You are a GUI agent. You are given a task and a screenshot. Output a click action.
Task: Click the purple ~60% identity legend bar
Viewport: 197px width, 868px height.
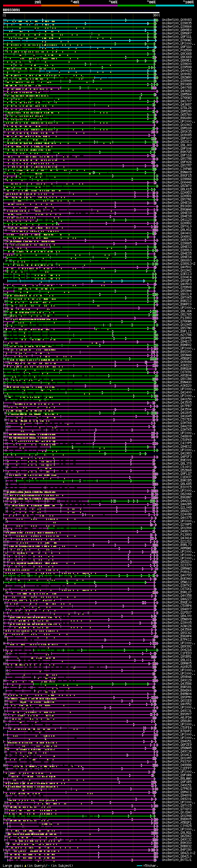click(x=99, y=6)
